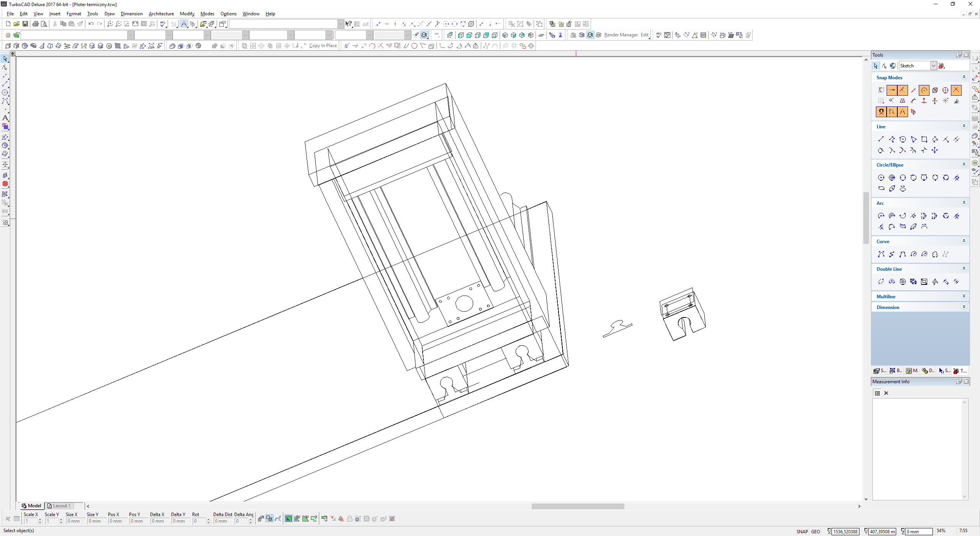Screen dimensions: 980x536
Task: Click the Save file icon
Action: pos(25,24)
